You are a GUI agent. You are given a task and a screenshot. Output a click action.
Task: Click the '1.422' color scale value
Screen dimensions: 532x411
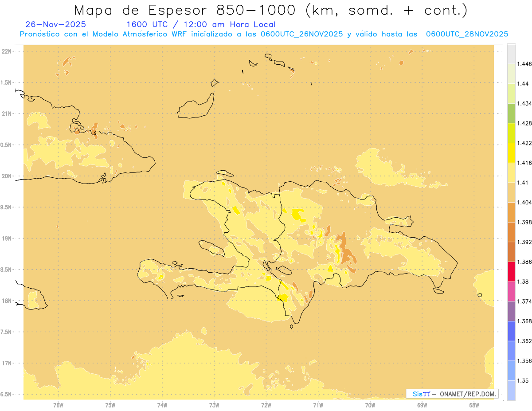(524, 143)
